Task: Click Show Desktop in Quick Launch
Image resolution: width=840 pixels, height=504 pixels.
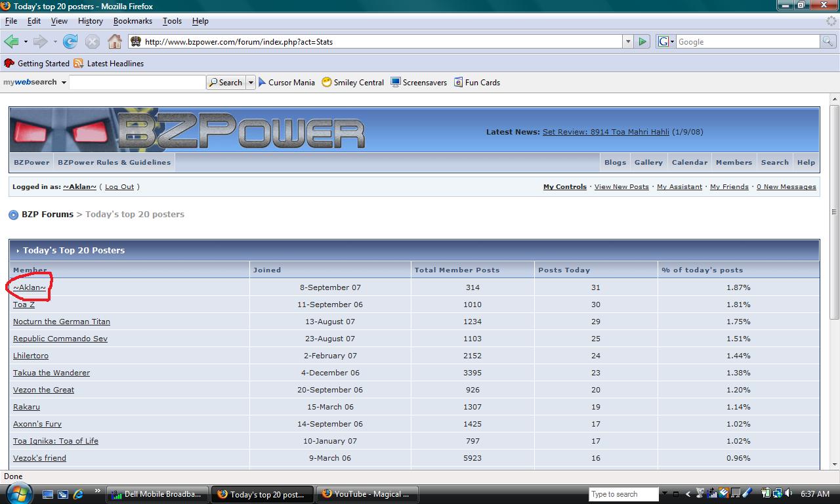Action: coord(48,494)
